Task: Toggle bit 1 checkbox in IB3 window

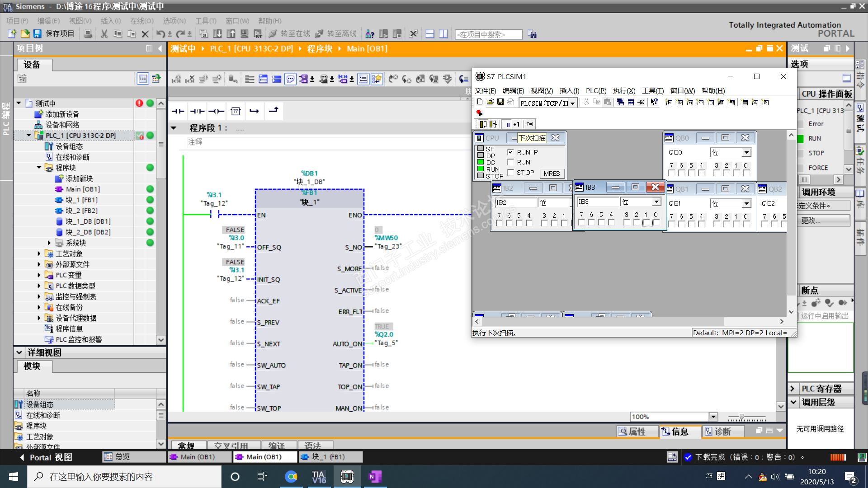Action: coord(646,222)
